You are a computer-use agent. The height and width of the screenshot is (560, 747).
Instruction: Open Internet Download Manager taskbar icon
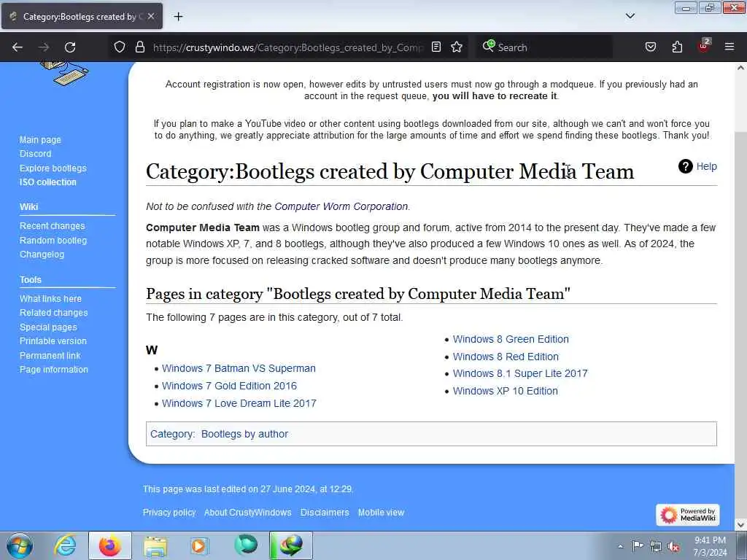(x=291, y=545)
